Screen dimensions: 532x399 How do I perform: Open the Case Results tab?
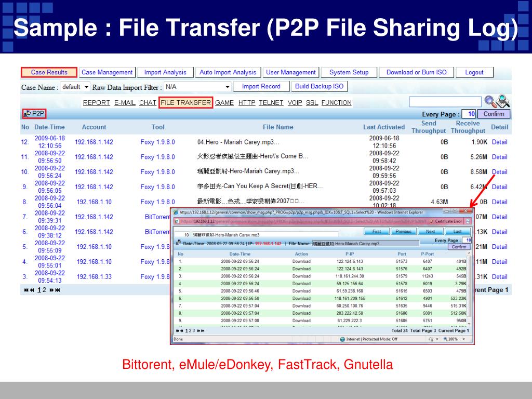click(x=49, y=72)
